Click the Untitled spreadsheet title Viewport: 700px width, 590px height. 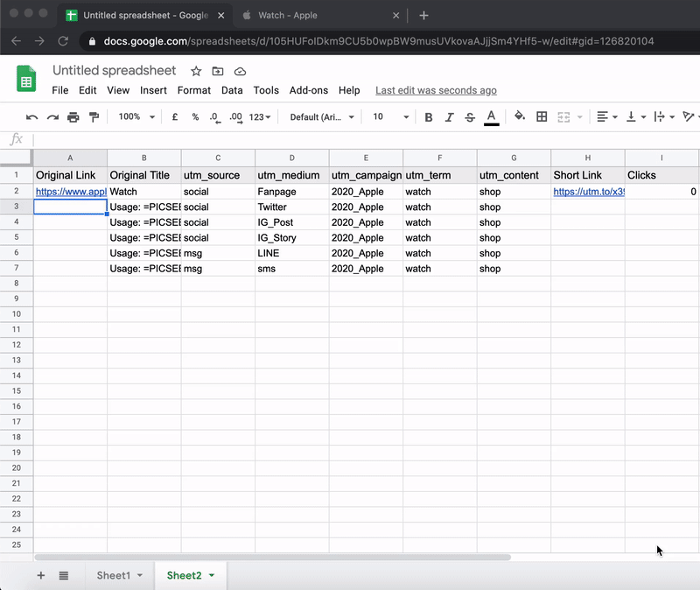coord(115,70)
